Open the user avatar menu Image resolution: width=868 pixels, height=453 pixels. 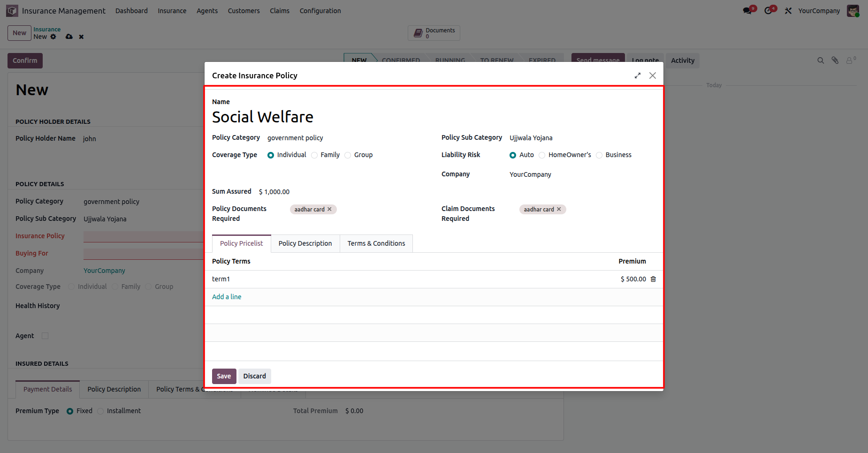tap(853, 11)
